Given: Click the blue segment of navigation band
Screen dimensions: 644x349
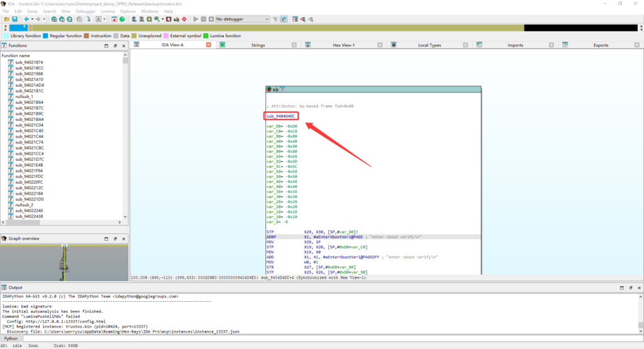Looking at the screenshot, I should coord(18,28).
